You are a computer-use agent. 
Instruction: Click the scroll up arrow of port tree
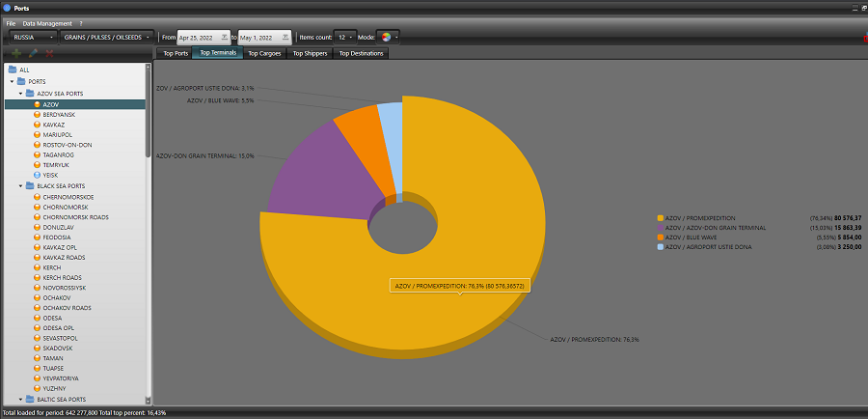pos(148,67)
